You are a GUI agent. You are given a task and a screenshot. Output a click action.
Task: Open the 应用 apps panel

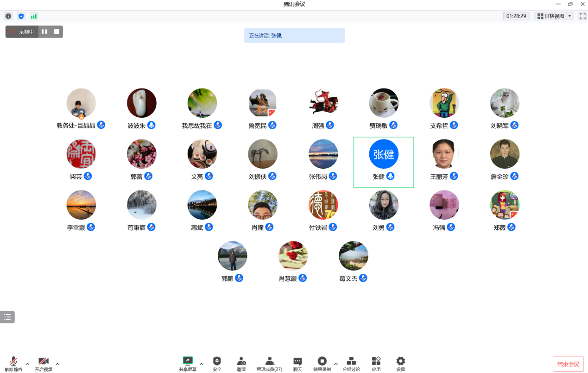click(376, 364)
